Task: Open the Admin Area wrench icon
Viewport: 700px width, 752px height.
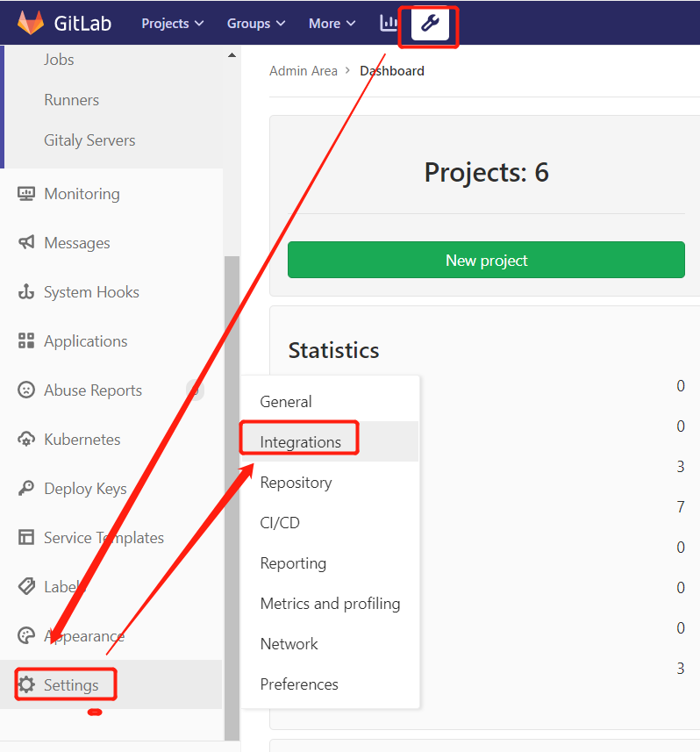Action: pos(430,23)
